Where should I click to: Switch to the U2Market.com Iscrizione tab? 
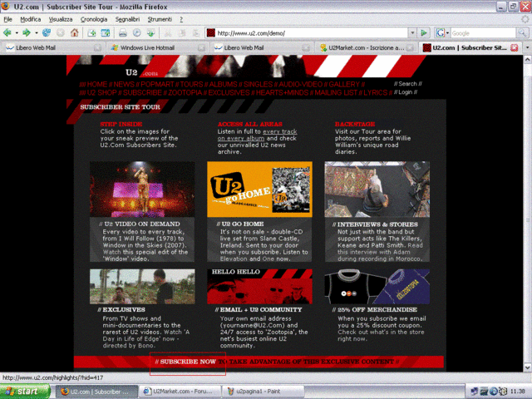366,48
